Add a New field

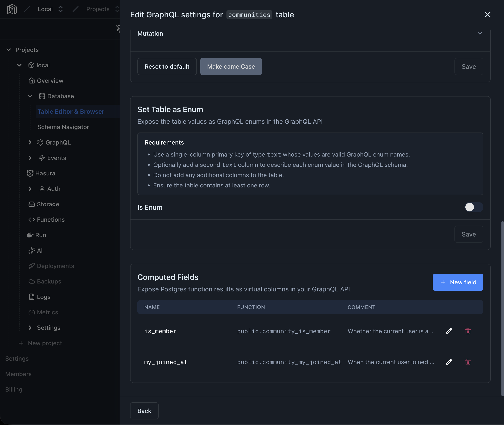point(458,282)
